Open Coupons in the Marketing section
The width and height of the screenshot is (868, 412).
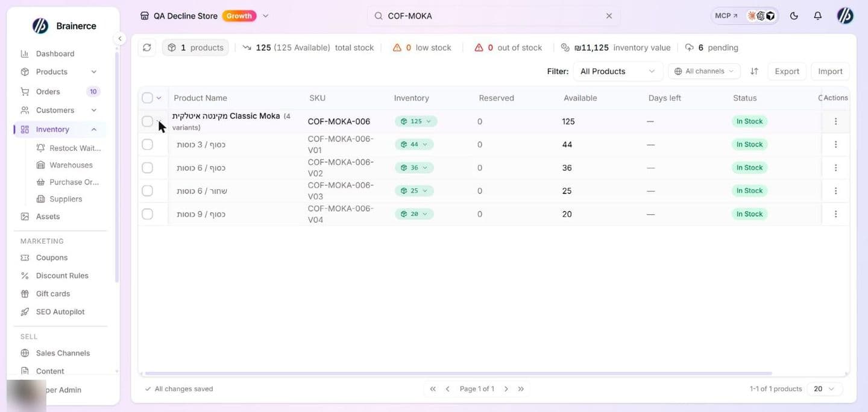click(52, 258)
